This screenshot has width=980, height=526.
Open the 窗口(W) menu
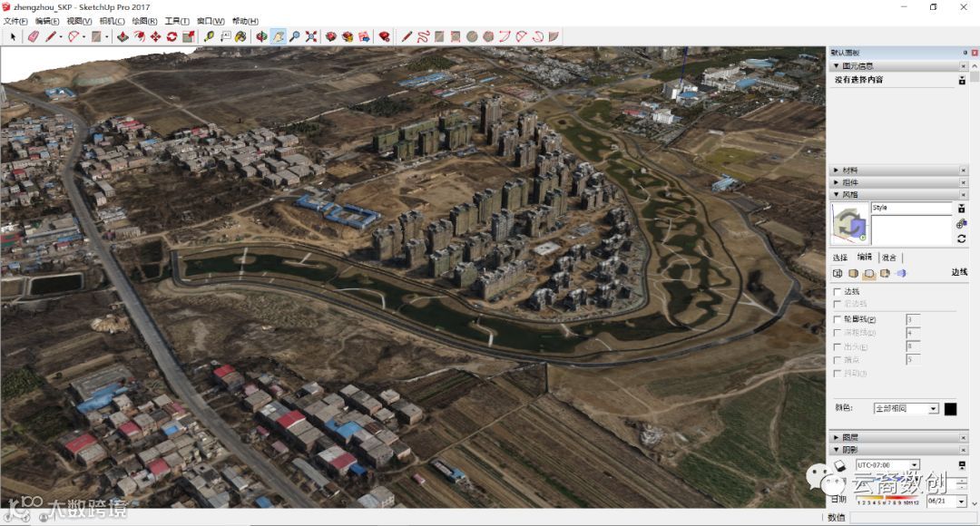click(x=211, y=21)
